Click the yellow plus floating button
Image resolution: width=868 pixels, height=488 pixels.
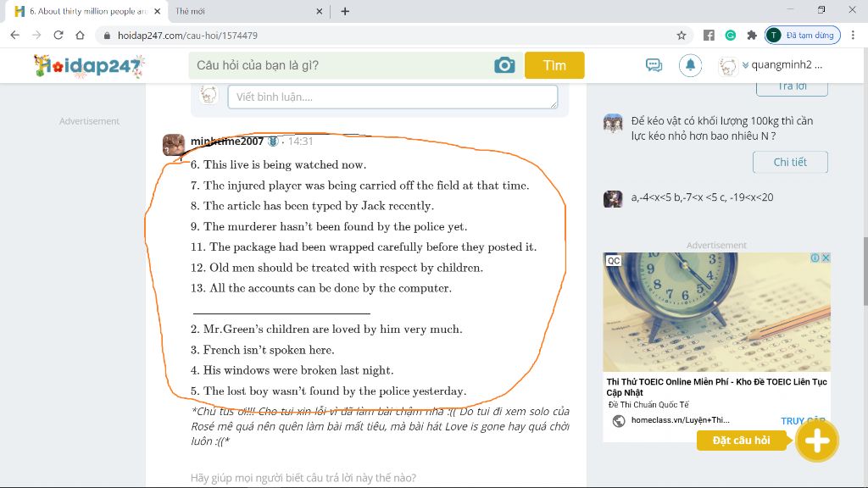tap(817, 441)
